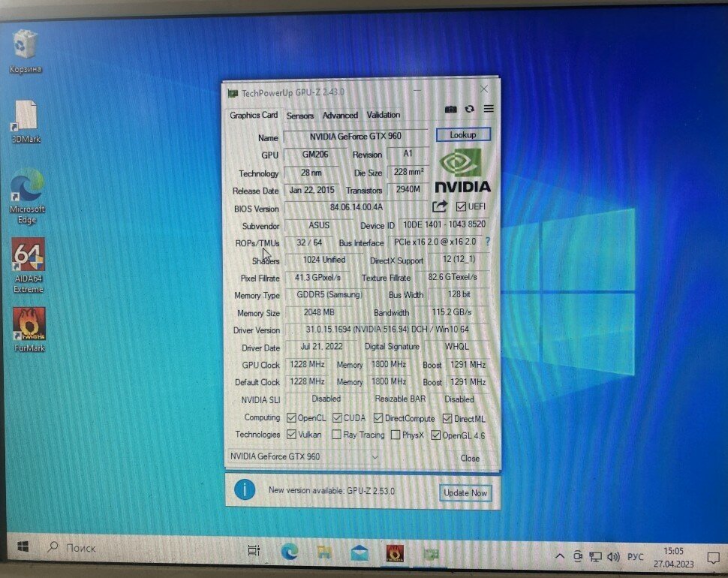Viewport: 728px width, 578px height.
Task: Click the РУС language indicator
Action: [x=635, y=557]
